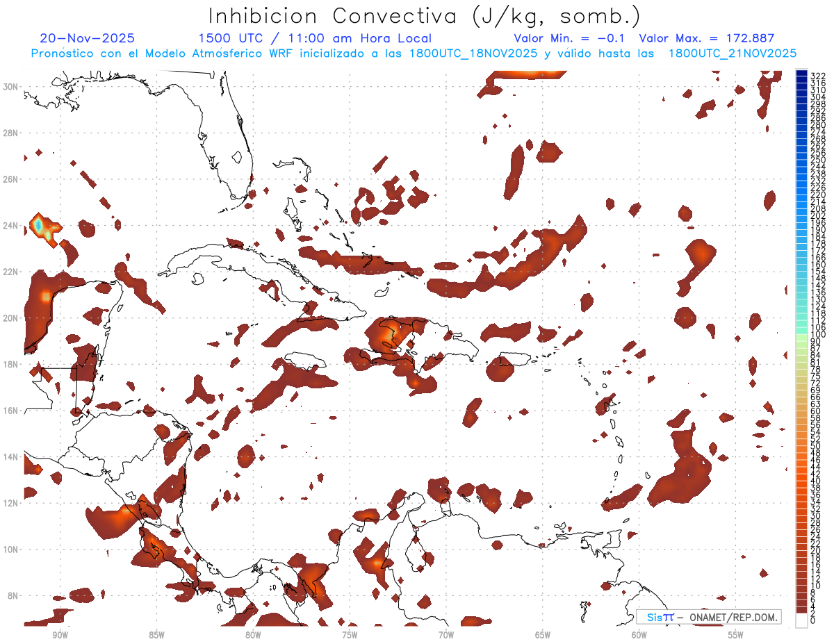Click the '28N' latitude label
Screen dimensions: 834x644
pos(11,133)
